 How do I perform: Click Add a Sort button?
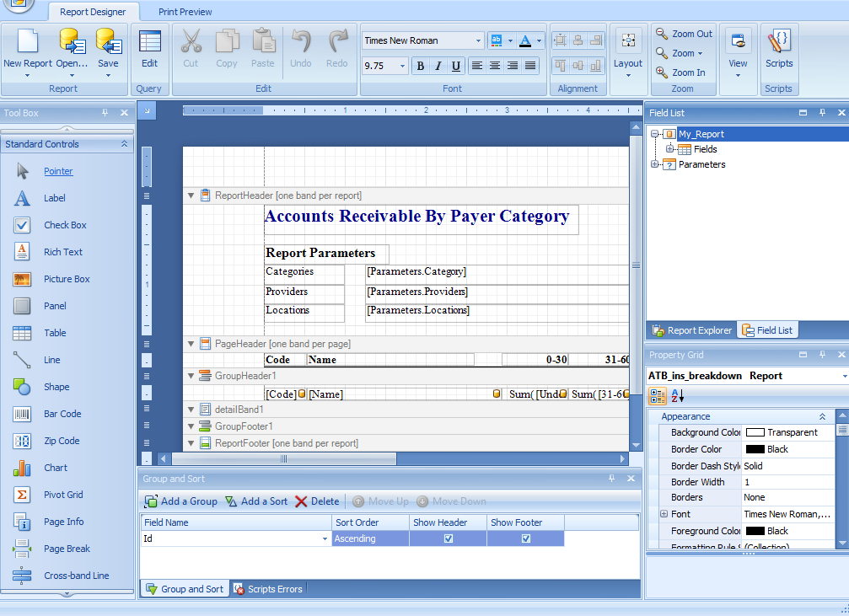click(x=256, y=501)
